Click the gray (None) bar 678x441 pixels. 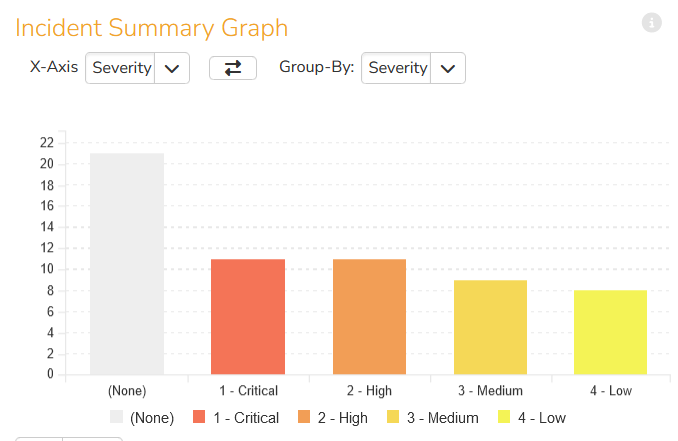click(127, 264)
